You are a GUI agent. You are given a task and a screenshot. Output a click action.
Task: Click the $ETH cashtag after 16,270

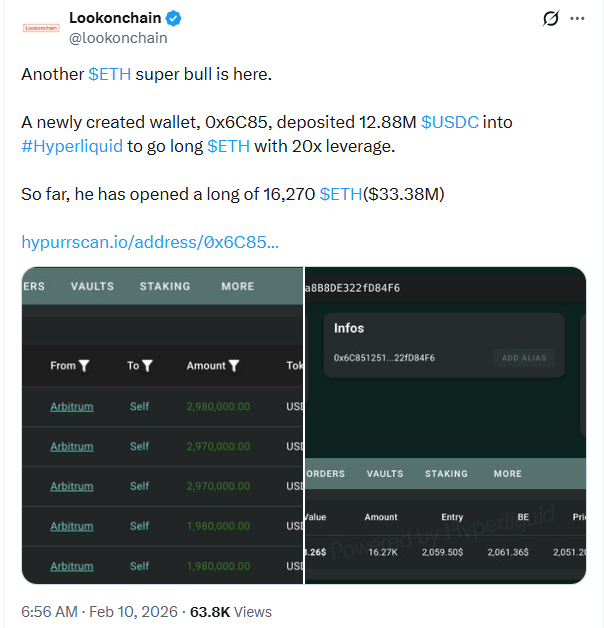[x=341, y=194]
